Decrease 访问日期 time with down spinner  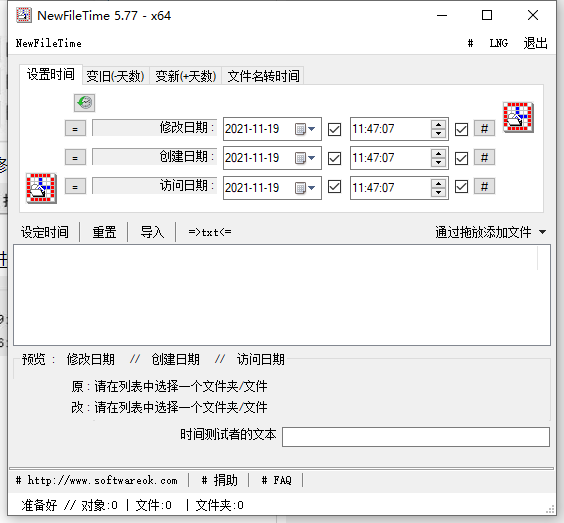point(438,192)
